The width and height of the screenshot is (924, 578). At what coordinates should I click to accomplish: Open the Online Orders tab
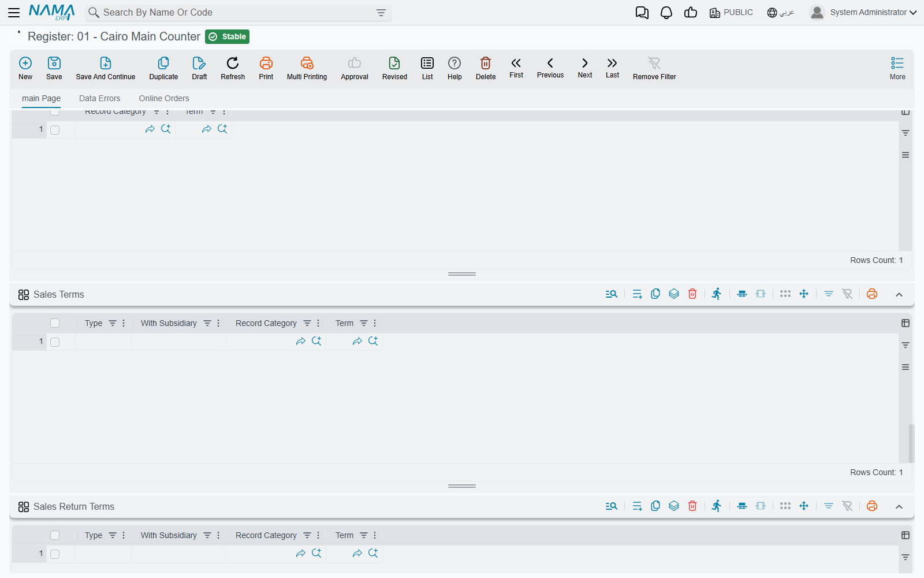[164, 98]
